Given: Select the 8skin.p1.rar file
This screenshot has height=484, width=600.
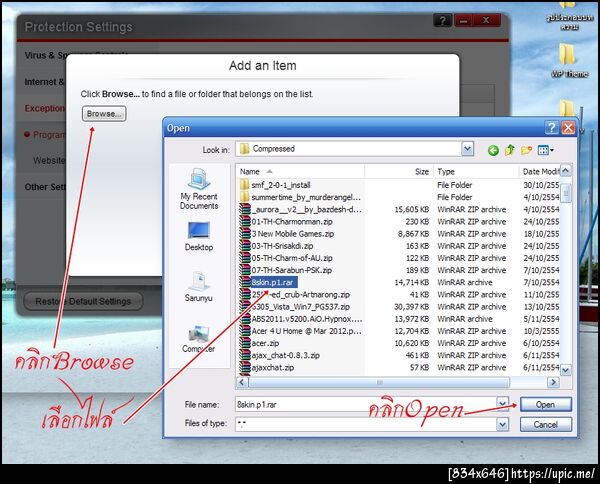Looking at the screenshot, I should (x=268, y=282).
